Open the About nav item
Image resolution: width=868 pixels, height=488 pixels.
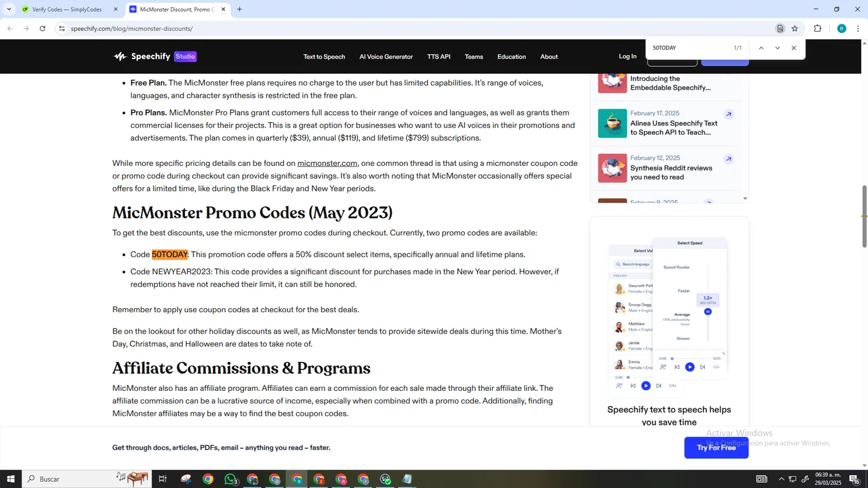click(x=549, y=57)
